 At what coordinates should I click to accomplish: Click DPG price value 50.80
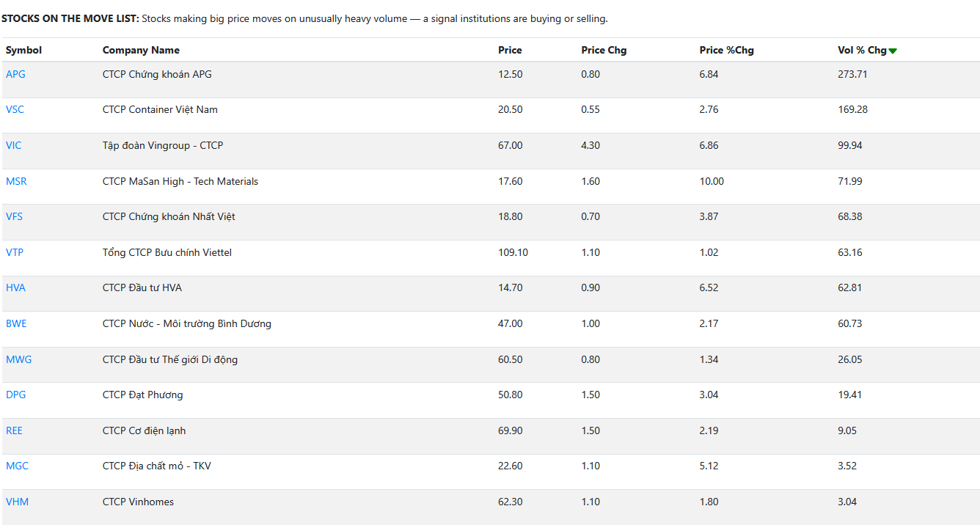[511, 395]
